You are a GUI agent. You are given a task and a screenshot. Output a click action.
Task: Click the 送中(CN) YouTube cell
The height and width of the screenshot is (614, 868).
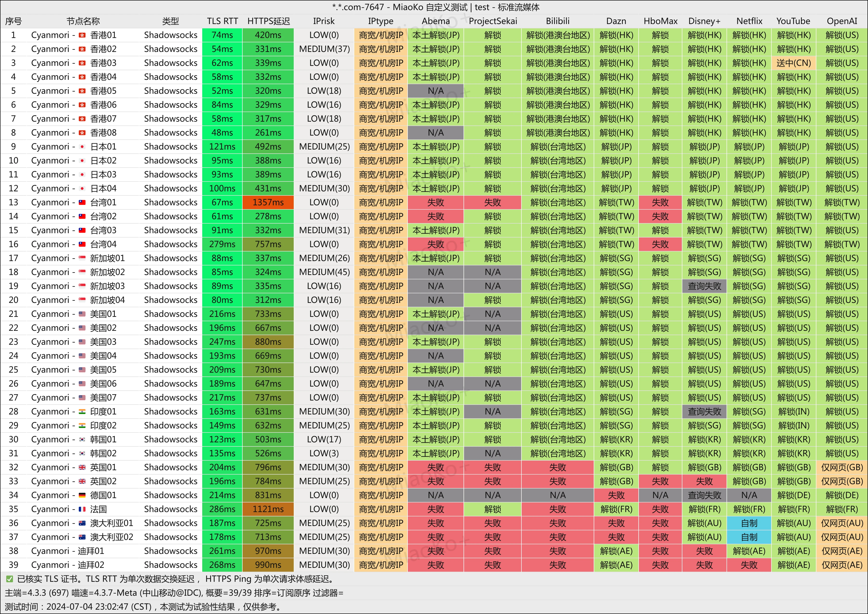point(794,63)
